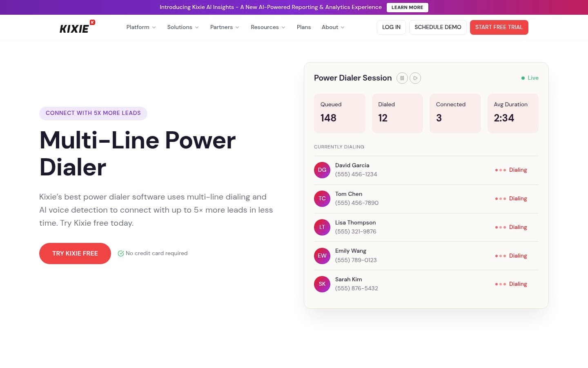Click the No credit card required text
Viewport: 588px width, 368px height.
(157, 254)
